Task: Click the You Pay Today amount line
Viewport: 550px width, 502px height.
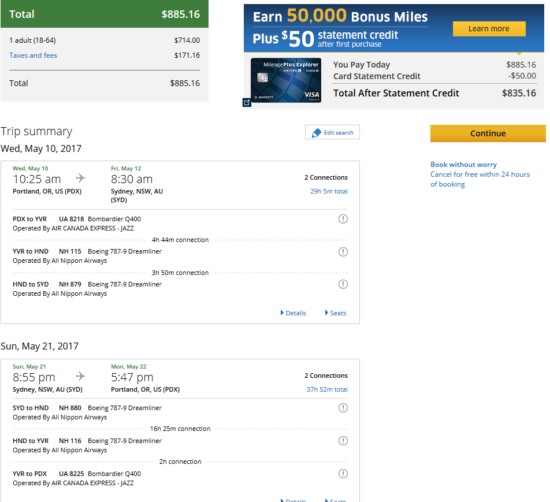Action: coord(435,65)
